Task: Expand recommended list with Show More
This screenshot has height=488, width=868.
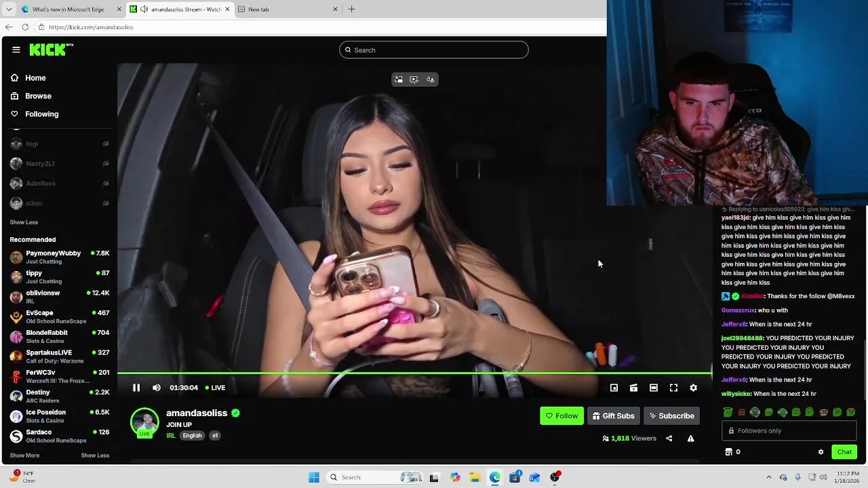Action: [x=24, y=455]
